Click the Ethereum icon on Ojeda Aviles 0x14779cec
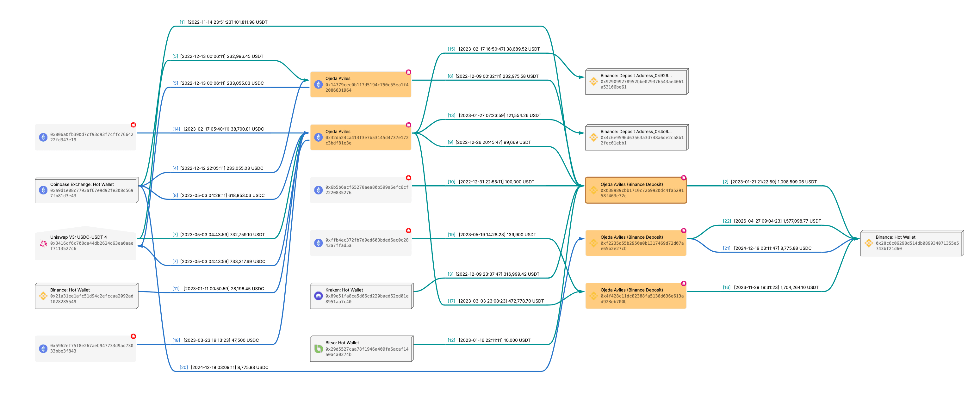 click(319, 84)
